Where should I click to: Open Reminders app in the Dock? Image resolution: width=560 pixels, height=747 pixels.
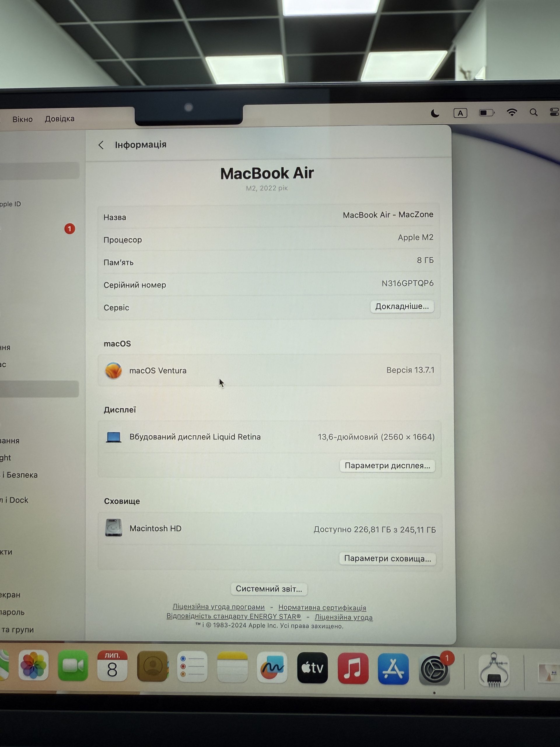point(192,667)
